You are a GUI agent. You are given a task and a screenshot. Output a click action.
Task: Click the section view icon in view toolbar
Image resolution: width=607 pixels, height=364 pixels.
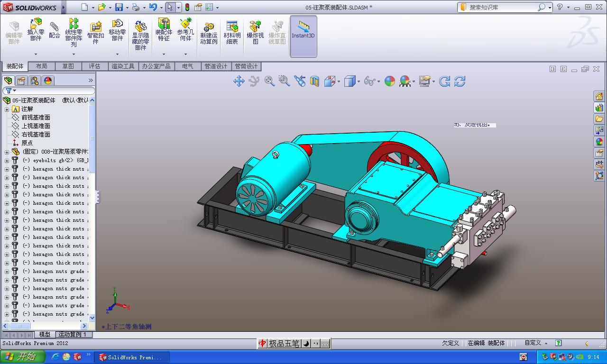pos(314,82)
